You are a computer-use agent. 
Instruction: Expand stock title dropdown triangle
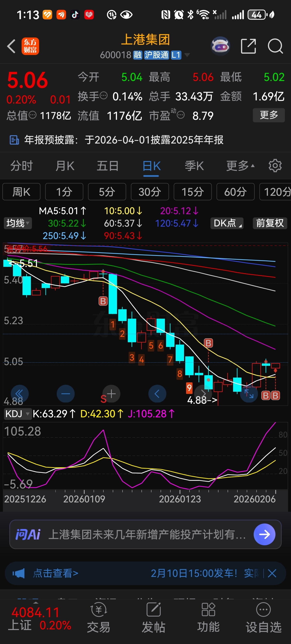[x=187, y=55]
